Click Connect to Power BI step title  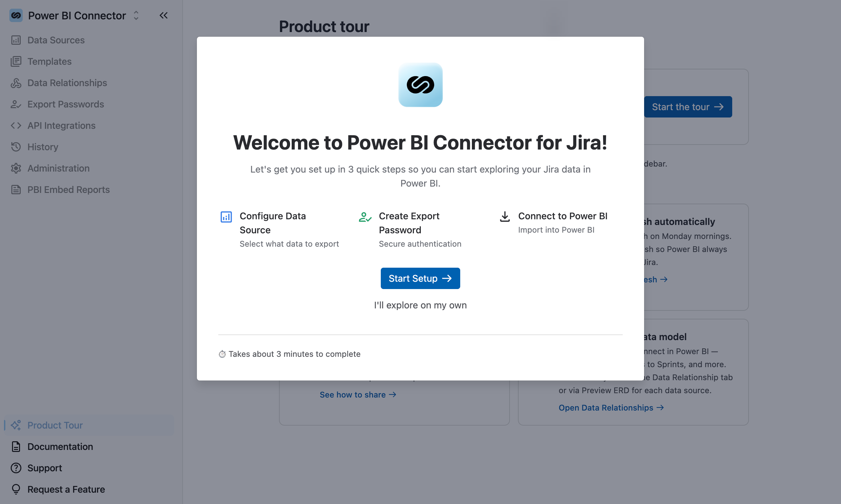click(563, 216)
